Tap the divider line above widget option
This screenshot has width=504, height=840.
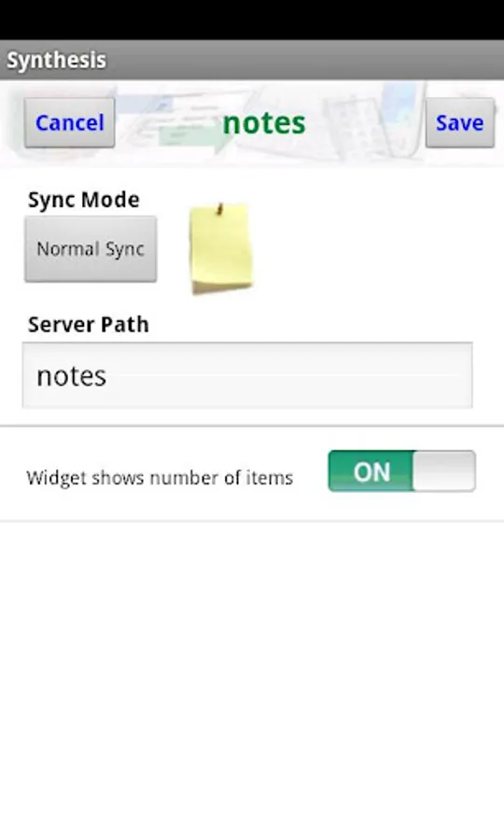(252, 427)
